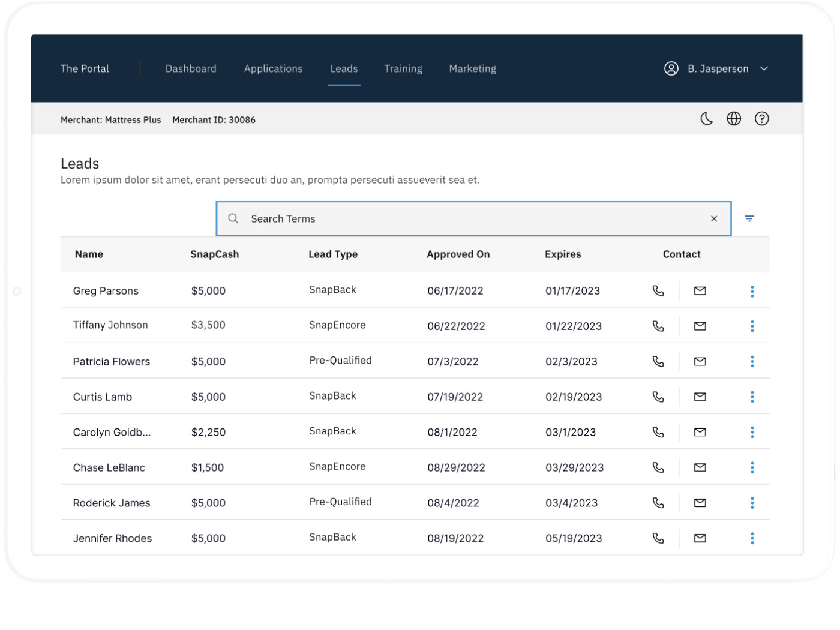Click approved date 06/17/2022
The image size is (840, 630).
coord(455,291)
